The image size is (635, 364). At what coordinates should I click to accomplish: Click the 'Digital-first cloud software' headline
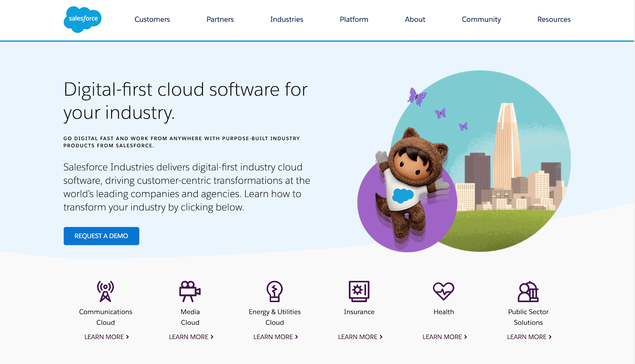click(x=186, y=101)
